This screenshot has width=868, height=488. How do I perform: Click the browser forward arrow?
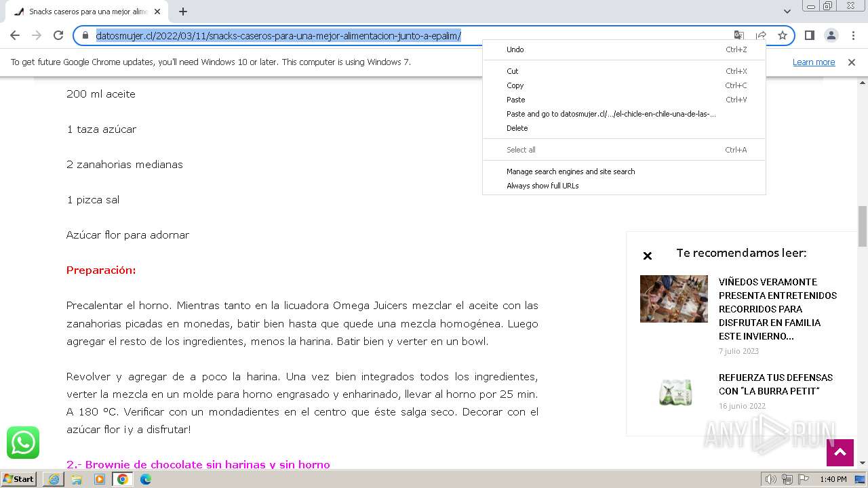(x=37, y=35)
